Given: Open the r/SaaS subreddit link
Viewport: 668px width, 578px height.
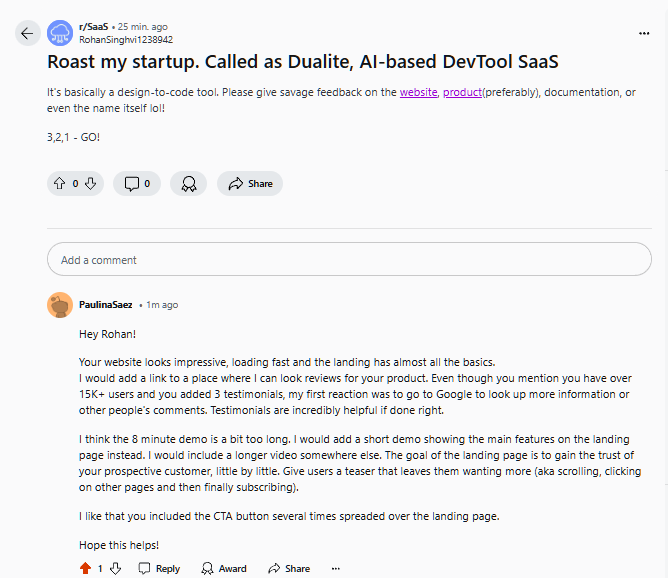Looking at the screenshot, I should (95, 27).
